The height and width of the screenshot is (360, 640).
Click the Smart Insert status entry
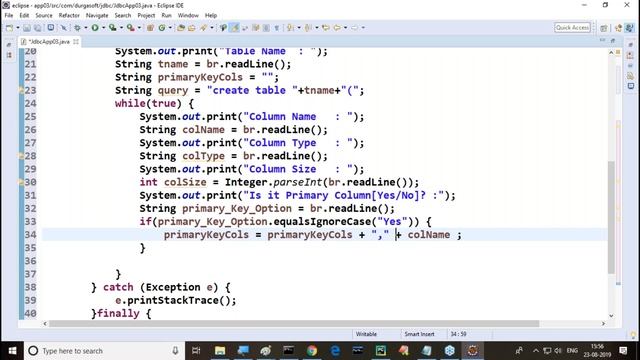419,334
